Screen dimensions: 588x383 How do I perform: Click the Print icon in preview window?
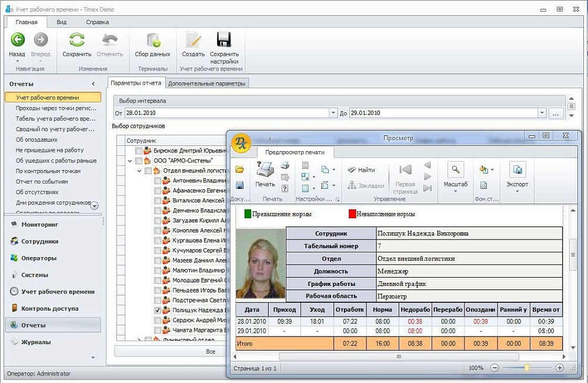pos(265,171)
